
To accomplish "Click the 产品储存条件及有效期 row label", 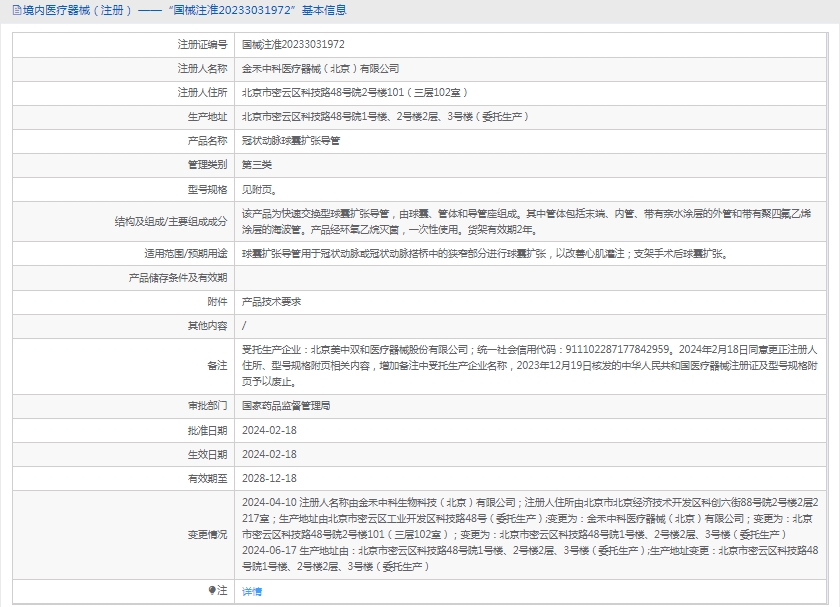I will (x=178, y=277).
